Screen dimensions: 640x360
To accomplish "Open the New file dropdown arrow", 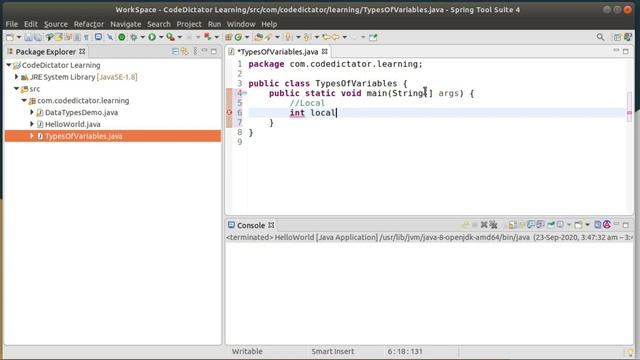I will tap(19, 37).
